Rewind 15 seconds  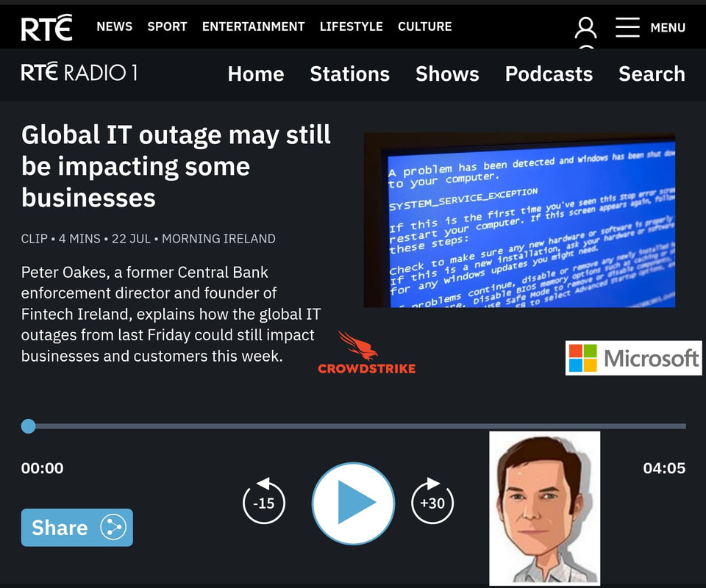pos(264,501)
